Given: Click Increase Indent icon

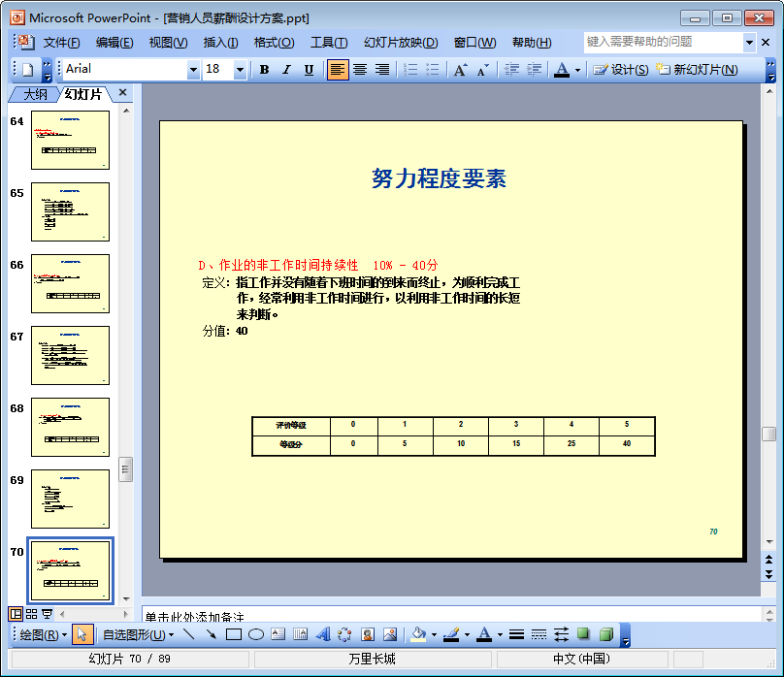Looking at the screenshot, I should click(x=534, y=70).
